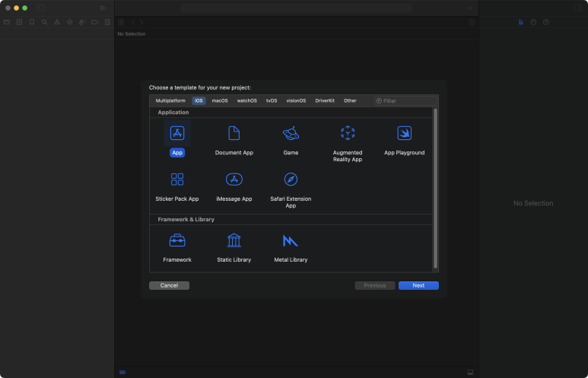
Task: Select the iOS platform tab
Action: (199, 101)
